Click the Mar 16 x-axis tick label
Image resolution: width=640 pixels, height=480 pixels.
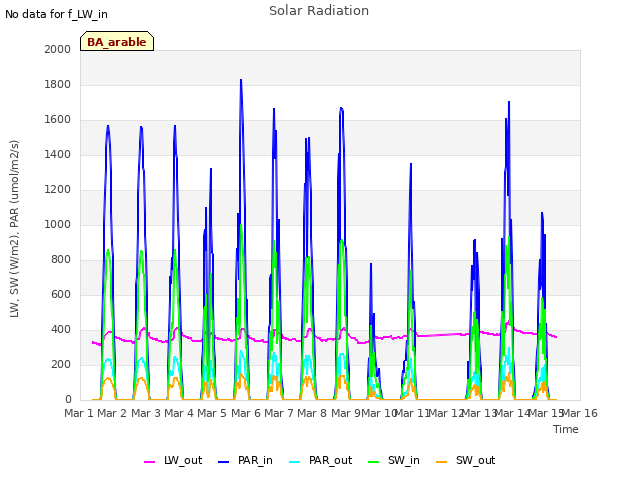(x=580, y=413)
